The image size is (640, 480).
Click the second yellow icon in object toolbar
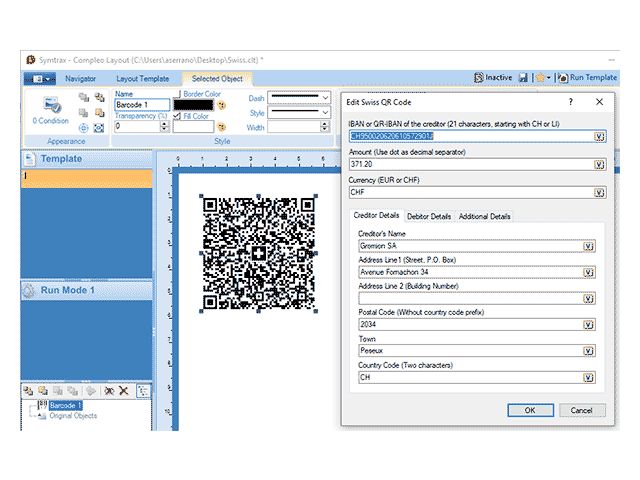tap(43, 391)
